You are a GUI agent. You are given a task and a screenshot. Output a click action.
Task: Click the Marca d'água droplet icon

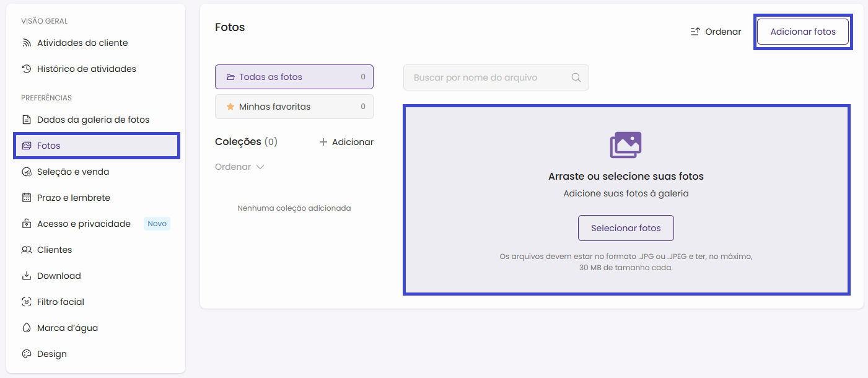[x=27, y=328]
